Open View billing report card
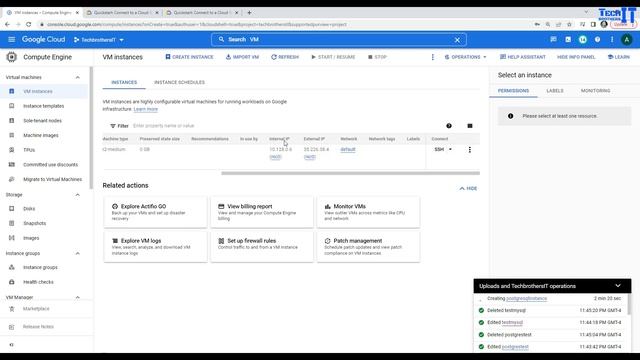This screenshot has width=640, height=360. (x=262, y=212)
